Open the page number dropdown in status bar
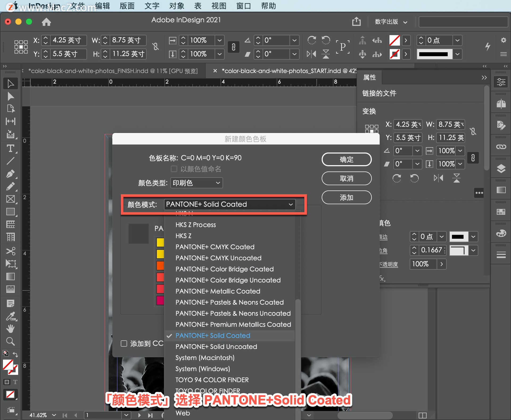This screenshot has width=511, height=420. 126,415
